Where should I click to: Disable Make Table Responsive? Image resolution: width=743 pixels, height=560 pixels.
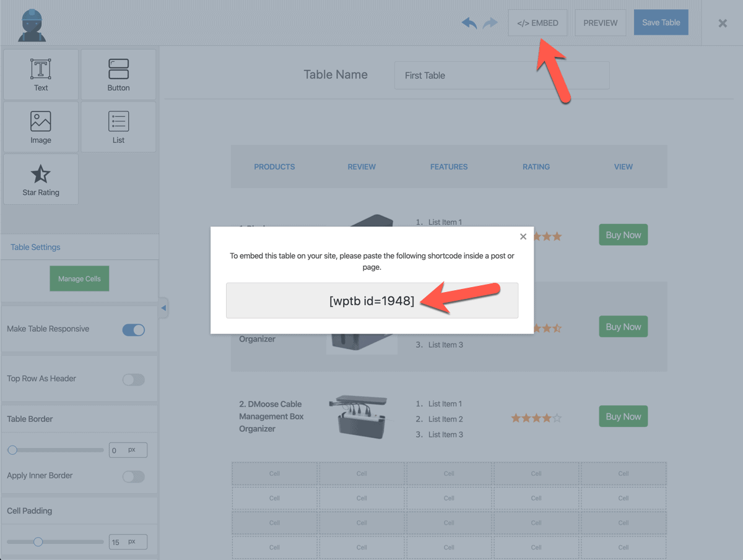[133, 330]
